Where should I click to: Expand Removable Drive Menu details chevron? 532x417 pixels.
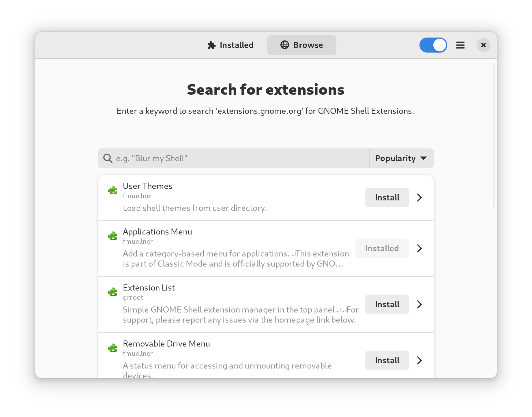click(419, 360)
